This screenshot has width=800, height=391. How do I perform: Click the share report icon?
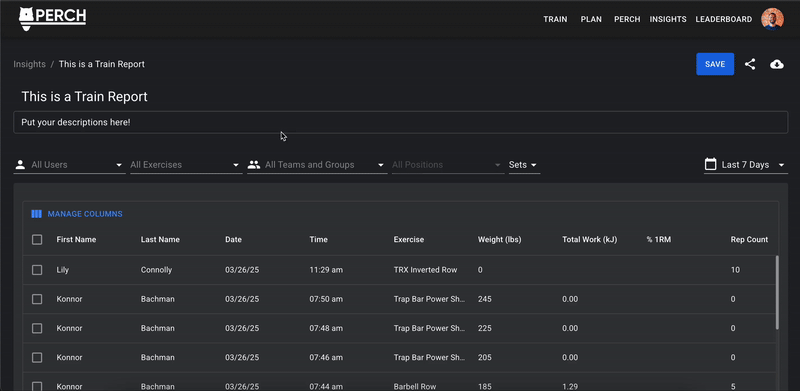coord(749,64)
